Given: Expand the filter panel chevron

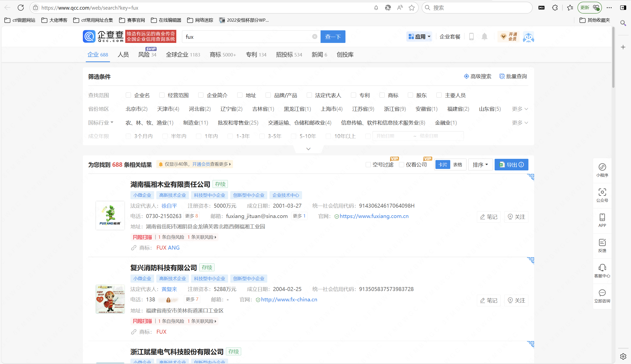Looking at the screenshot, I should pyautogui.click(x=308, y=149).
